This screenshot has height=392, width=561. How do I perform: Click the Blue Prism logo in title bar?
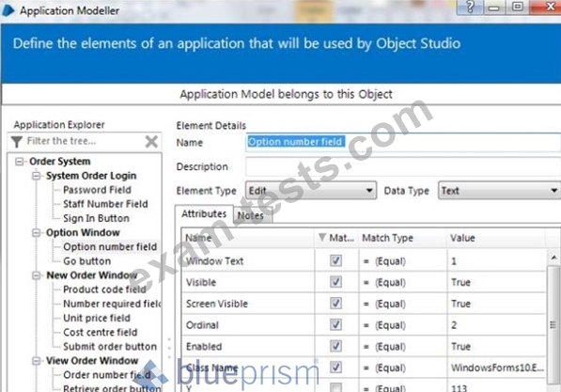point(8,10)
